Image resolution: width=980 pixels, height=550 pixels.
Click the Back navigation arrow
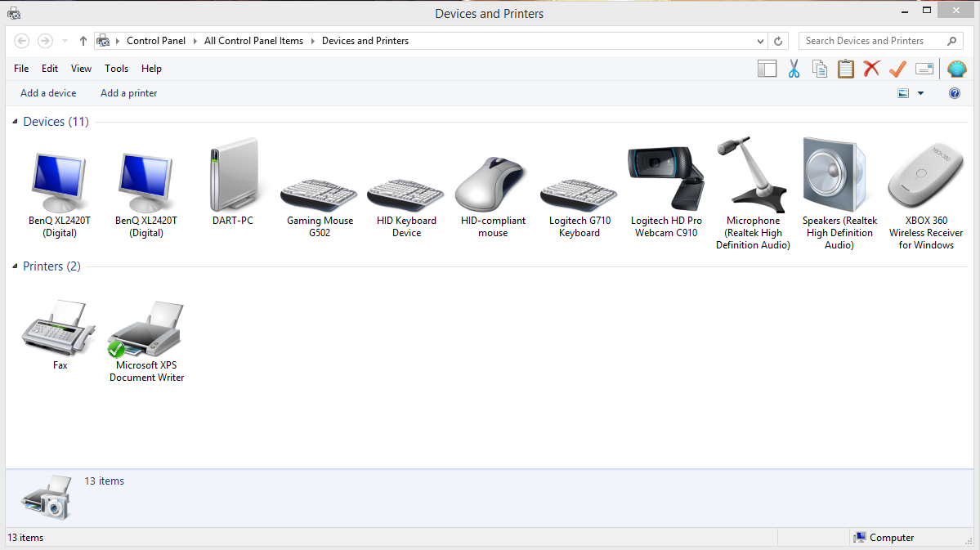coord(22,41)
